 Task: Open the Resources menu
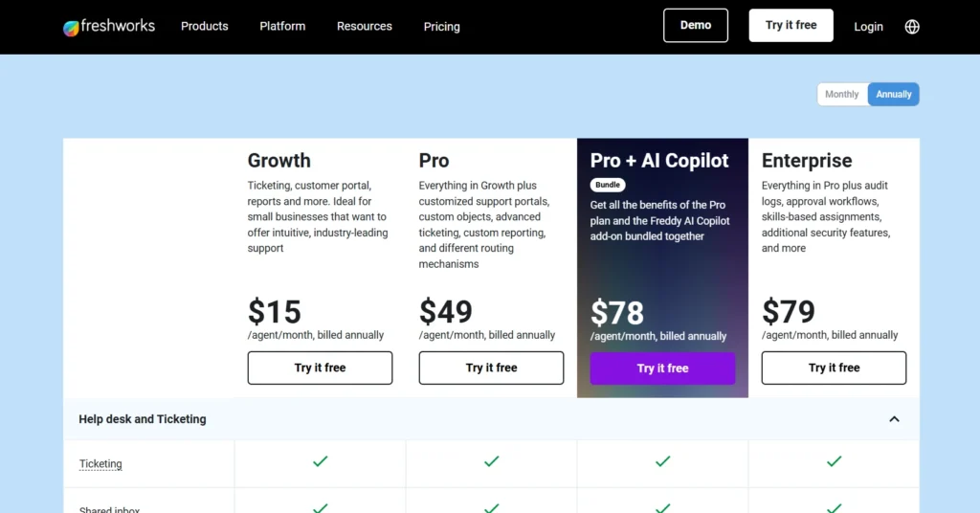pos(365,26)
